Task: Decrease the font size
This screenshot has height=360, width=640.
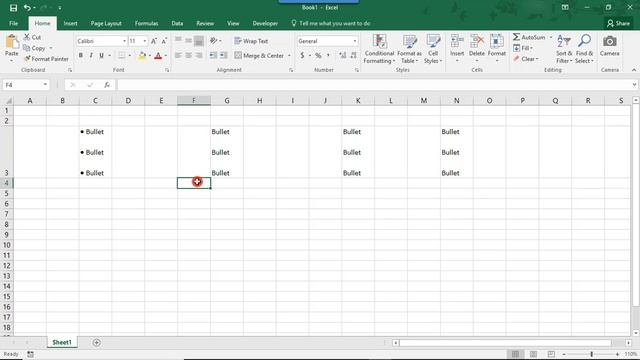Action: tap(164, 41)
